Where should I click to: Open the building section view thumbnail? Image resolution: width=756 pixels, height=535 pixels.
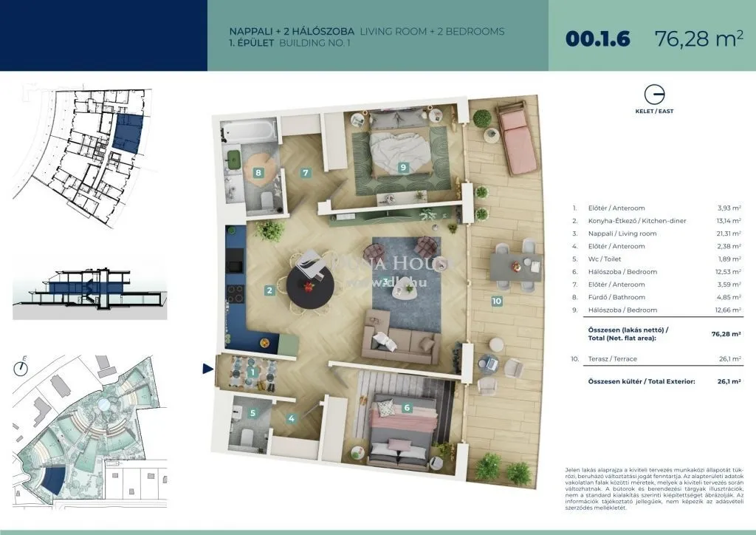click(89, 294)
